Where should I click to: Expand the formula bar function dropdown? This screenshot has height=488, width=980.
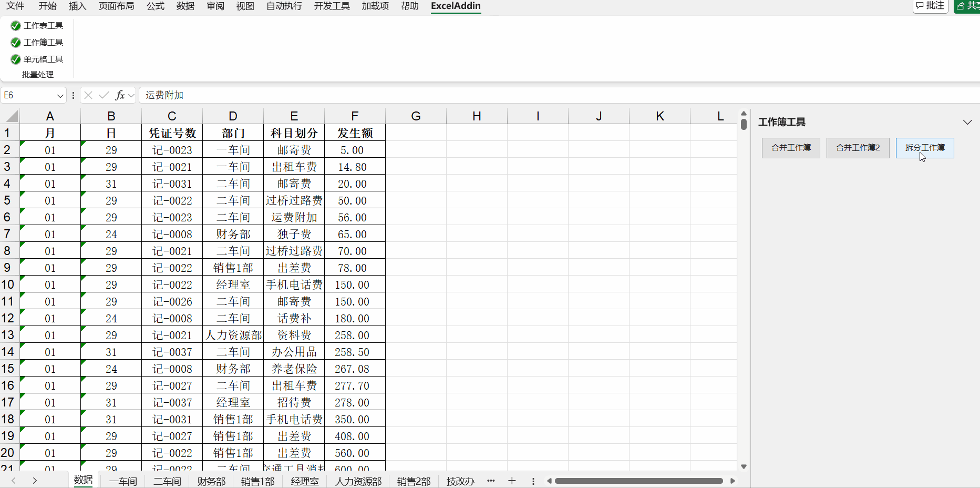coord(131,96)
